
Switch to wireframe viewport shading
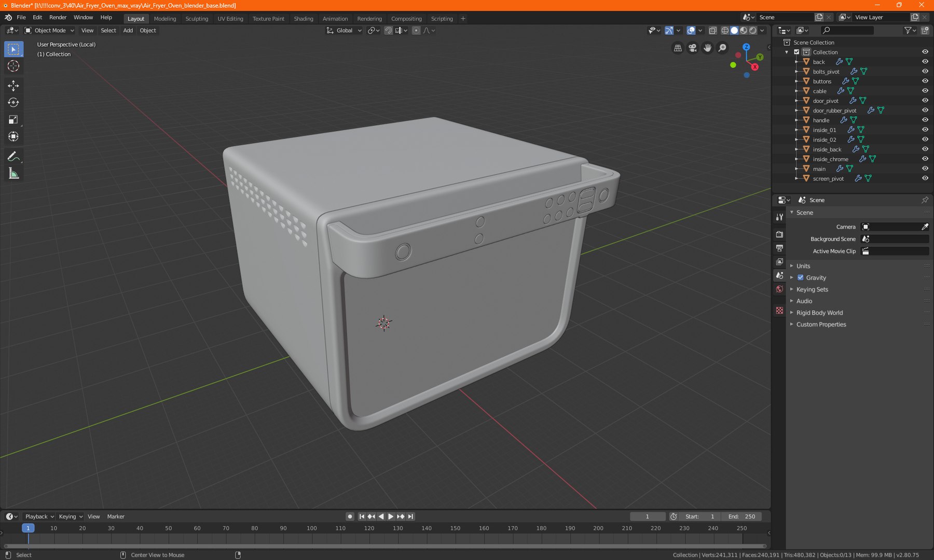[x=725, y=31]
